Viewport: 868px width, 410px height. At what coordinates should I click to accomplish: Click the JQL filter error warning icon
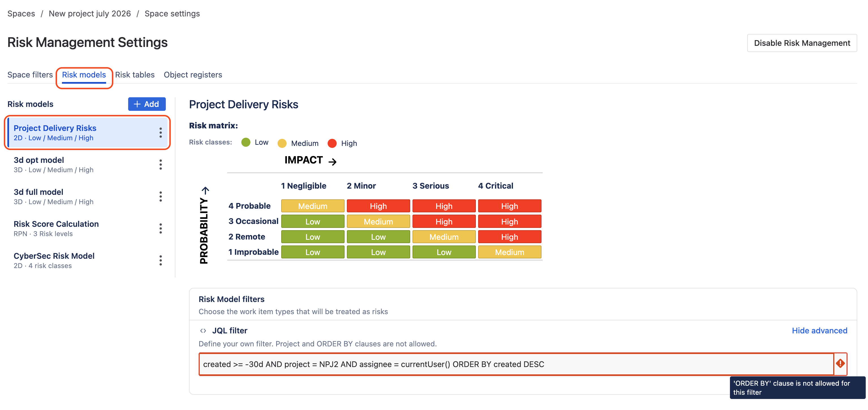coord(840,364)
